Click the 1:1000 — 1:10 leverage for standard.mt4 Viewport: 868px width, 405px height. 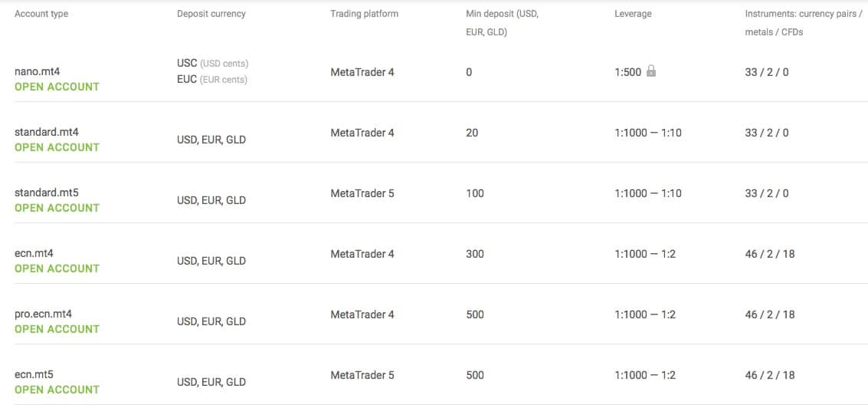coord(647,133)
